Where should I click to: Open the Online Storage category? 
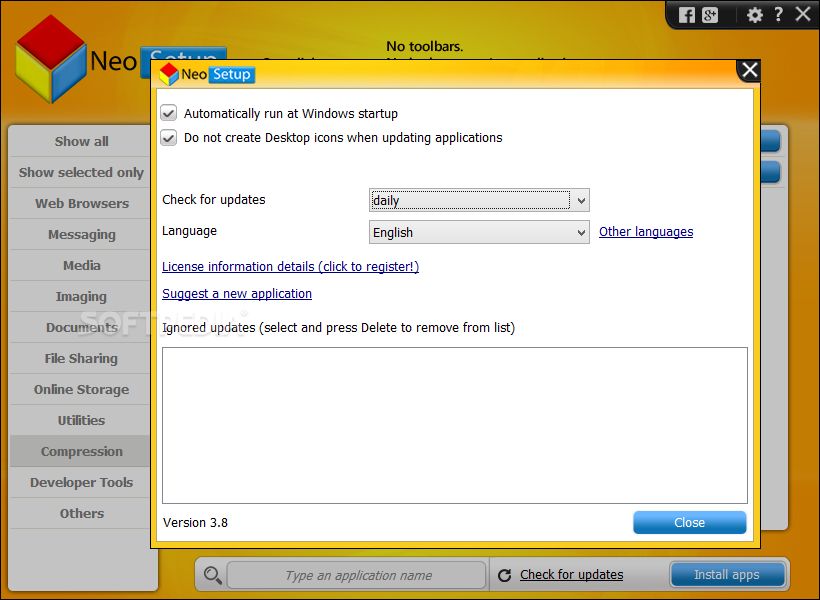pyautogui.click(x=81, y=390)
